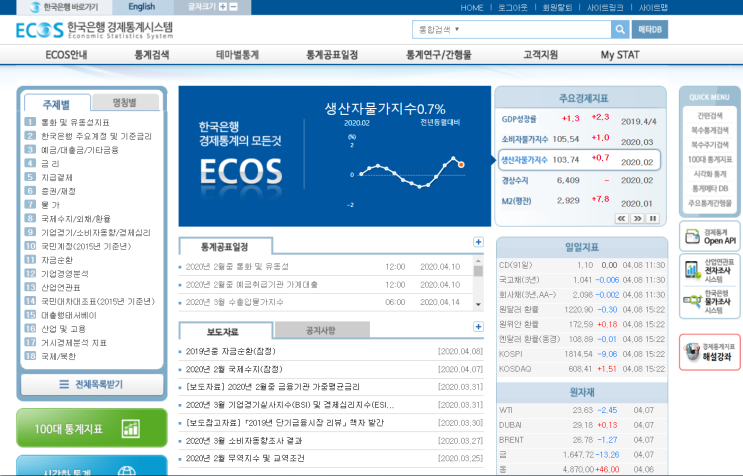
Task: Open the 메타DB button
Action: tap(650, 29)
